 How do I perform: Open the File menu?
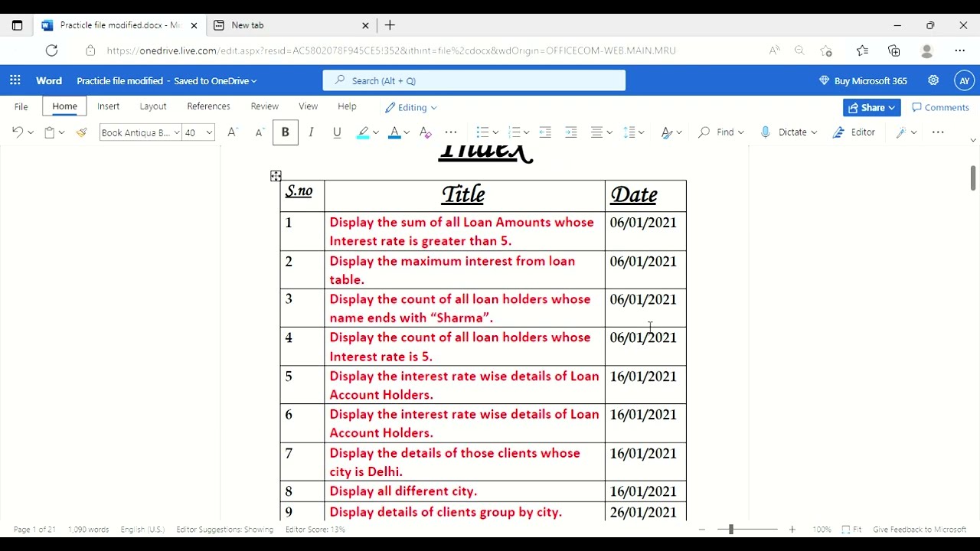click(x=21, y=106)
